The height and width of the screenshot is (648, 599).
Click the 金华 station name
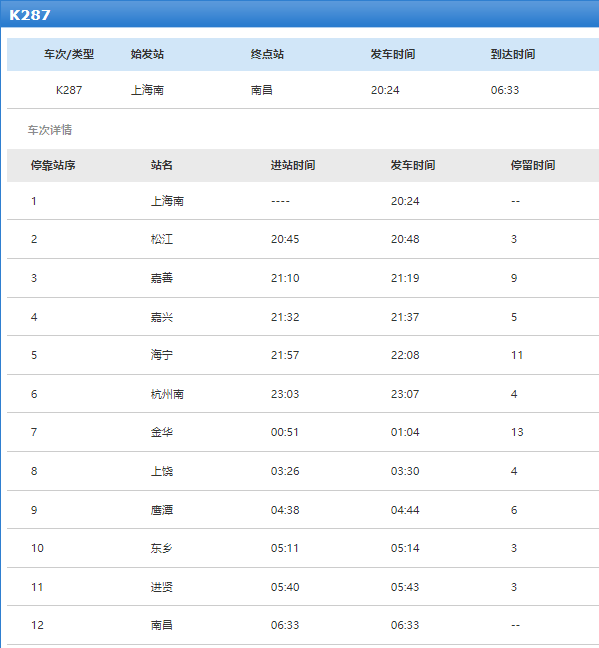(x=162, y=432)
